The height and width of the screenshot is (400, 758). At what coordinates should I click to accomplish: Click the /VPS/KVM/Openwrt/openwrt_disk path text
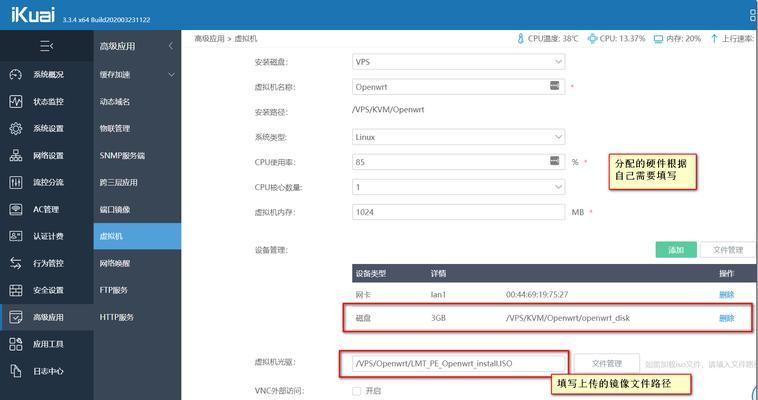coord(568,318)
